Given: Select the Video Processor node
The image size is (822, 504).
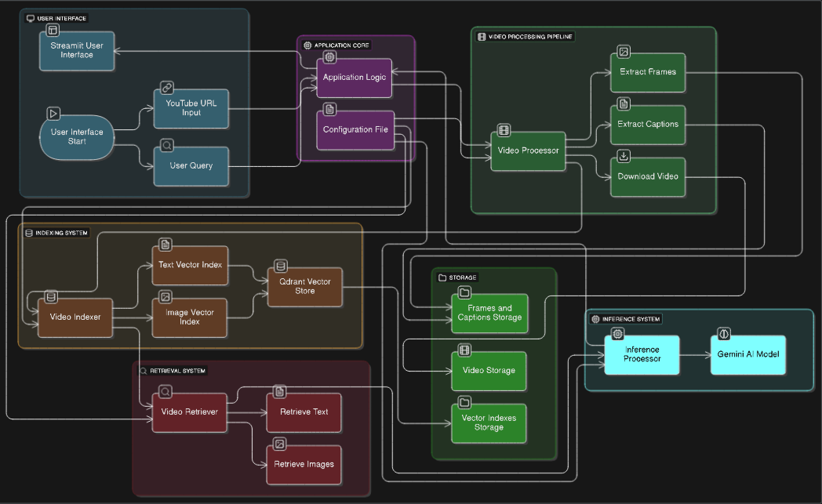Looking at the screenshot, I should click(x=528, y=150).
